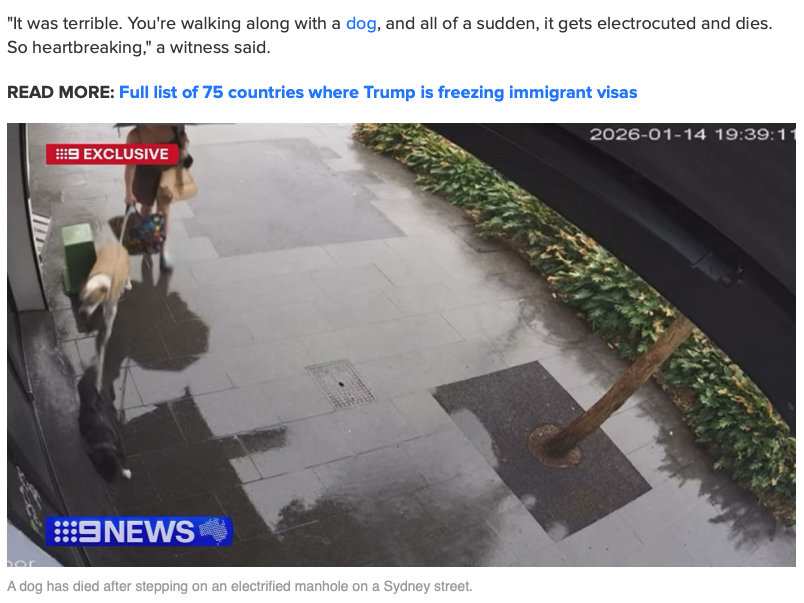The width and height of the screenshot is (804, 603).
Task: Click the witness quote paragraph text
Action: click(x=390, y=35)
